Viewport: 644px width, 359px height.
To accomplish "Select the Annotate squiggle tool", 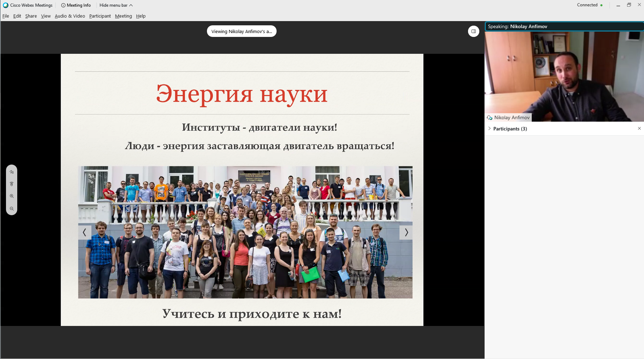I will (12, 172).
